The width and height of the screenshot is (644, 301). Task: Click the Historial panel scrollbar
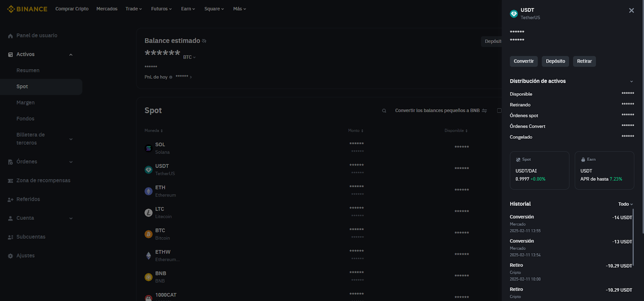(633, 237)
